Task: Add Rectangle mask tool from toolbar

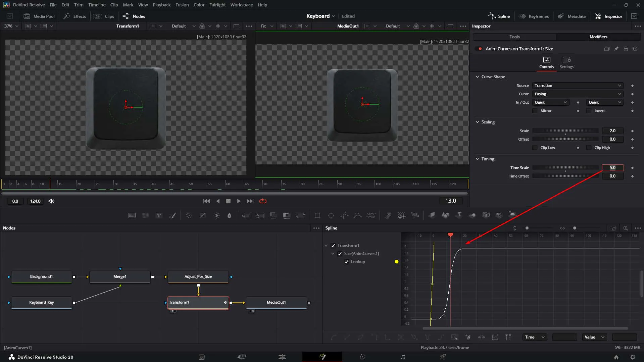Action: coord(317,215)
